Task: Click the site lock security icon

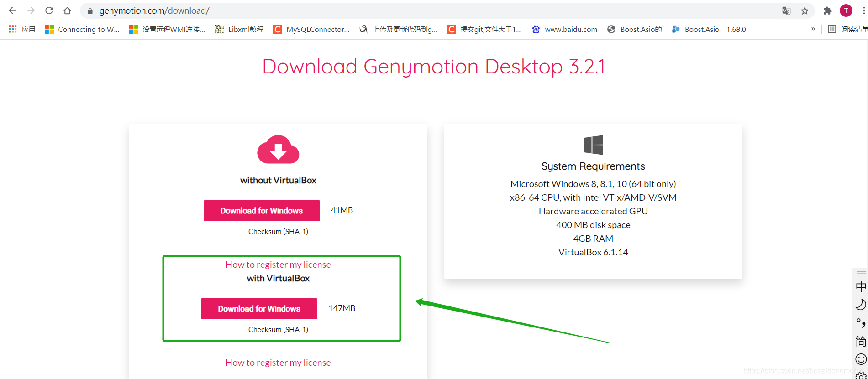Action: 90,11
